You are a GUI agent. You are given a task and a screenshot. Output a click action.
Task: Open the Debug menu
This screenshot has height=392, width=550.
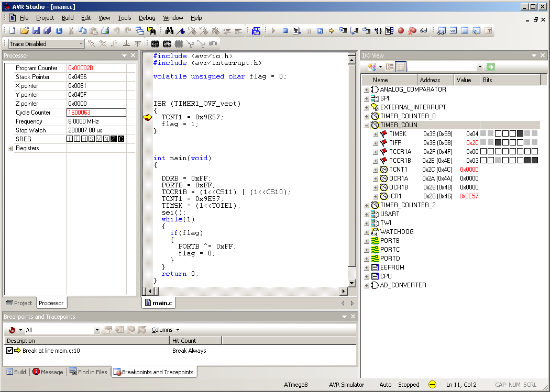[147, 18]
